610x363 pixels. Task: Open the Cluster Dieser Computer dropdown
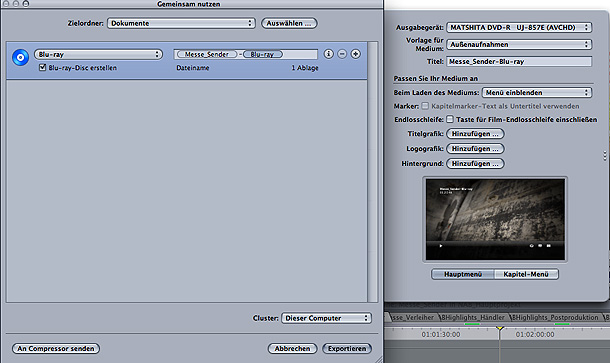point(326,318)
